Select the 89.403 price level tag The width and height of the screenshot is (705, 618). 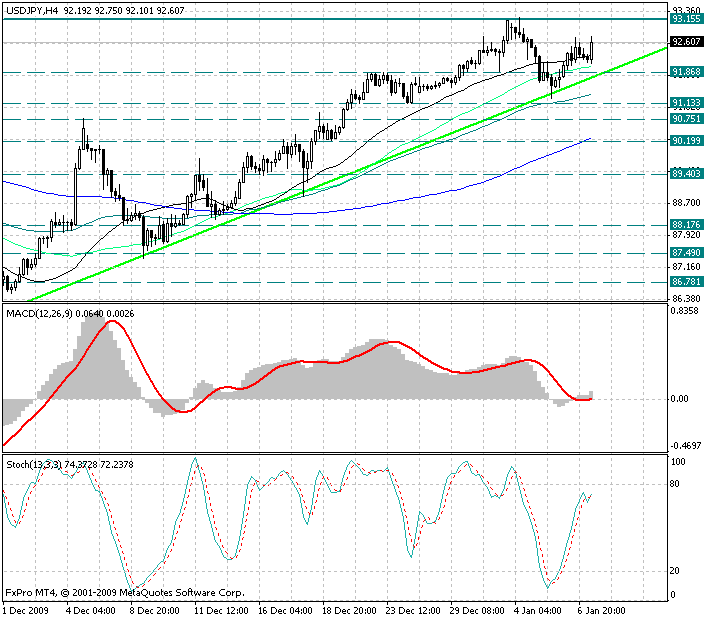(x=685, y=174)
